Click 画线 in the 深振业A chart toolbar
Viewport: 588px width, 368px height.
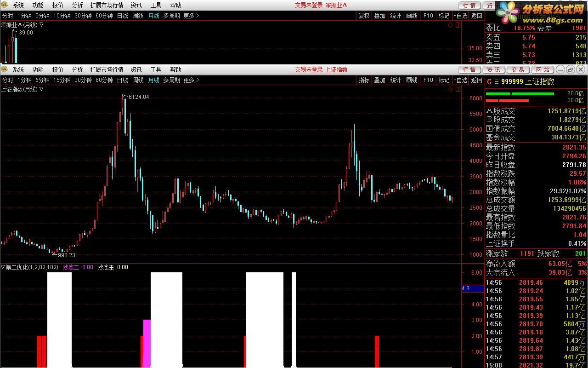[412, 16]
